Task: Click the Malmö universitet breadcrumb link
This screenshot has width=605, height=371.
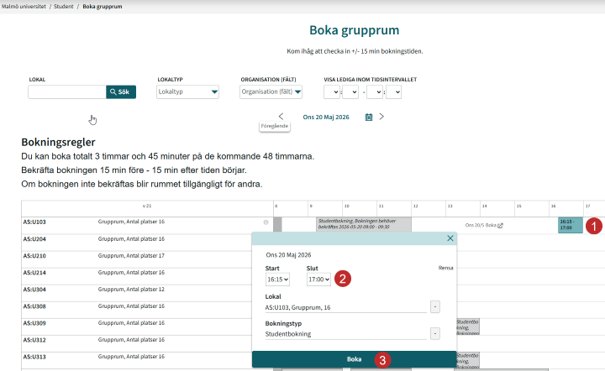Action: (x=24, y=7)
